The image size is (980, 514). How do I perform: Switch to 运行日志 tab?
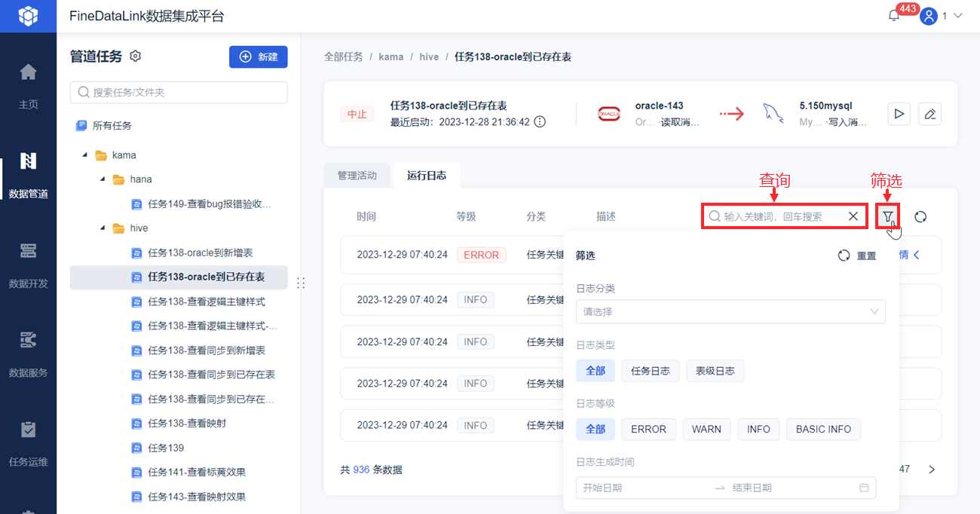(x=427, y=176)
